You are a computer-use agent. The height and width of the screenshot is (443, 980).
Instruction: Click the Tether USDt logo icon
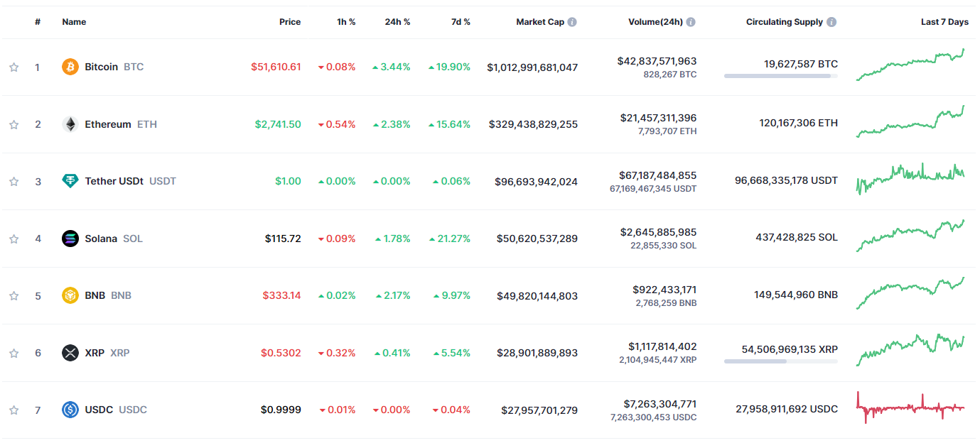tap(70, 181)
